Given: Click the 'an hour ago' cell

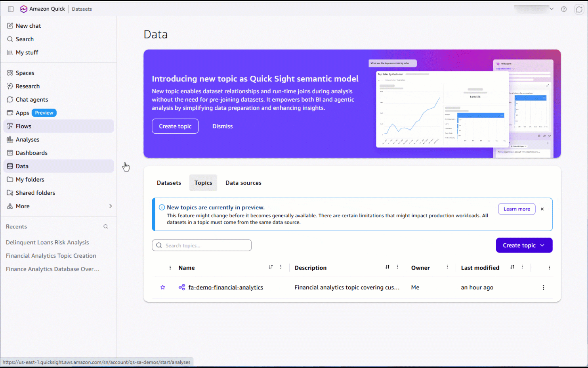Looking at the screenshot, I should tap(477, 287).
